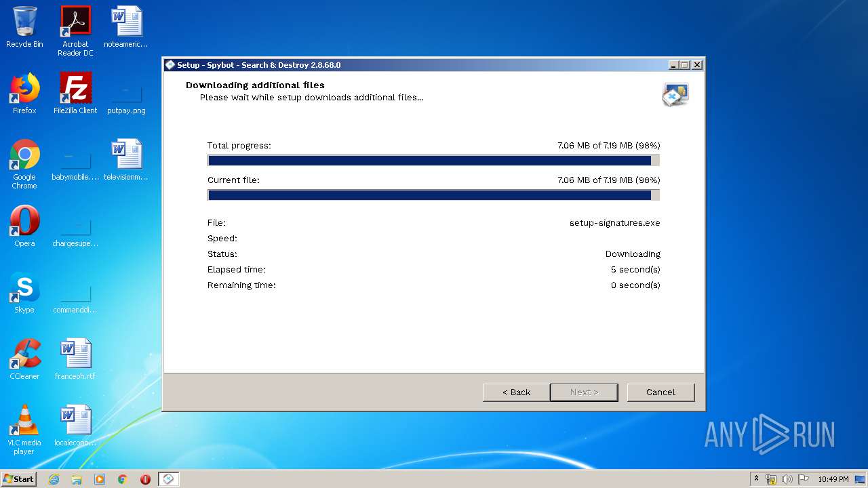
Task: Click the Back button in setup
Action: [x=516, y=392]
